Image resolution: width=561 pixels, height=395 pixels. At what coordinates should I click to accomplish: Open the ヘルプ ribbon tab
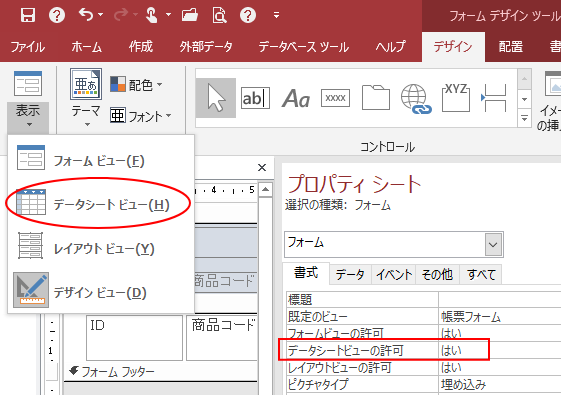(390, 47)
